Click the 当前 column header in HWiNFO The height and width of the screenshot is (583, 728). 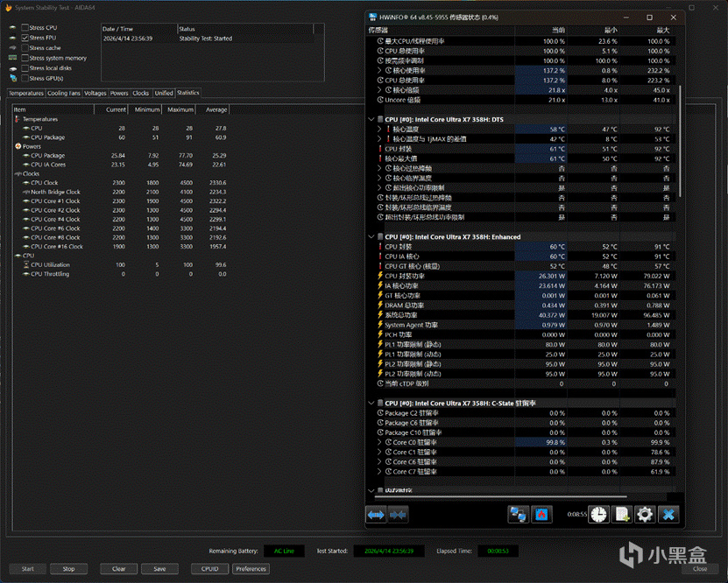tap(541, 30)
